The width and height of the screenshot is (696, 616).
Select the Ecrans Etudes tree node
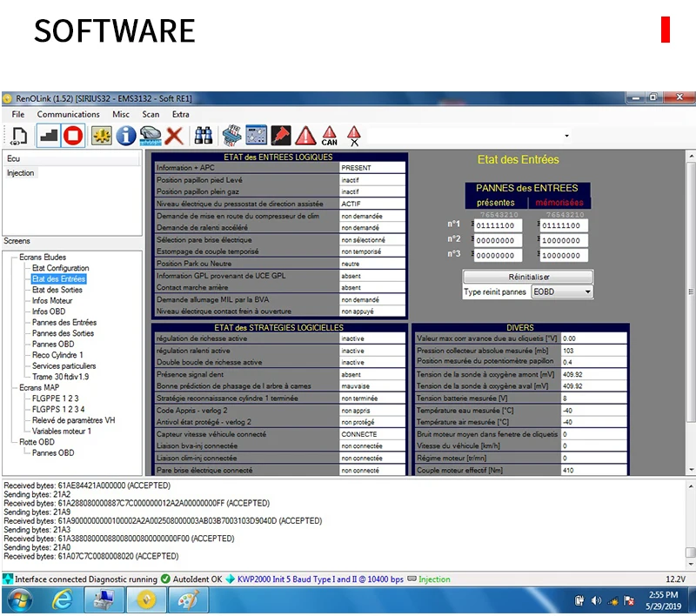pyautogui.click(x=43, y=258)
